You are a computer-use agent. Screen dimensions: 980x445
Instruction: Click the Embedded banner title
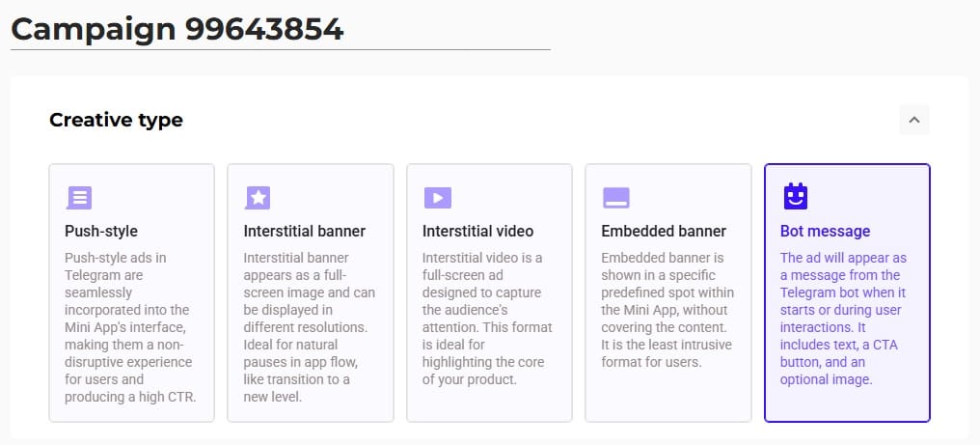664,232
